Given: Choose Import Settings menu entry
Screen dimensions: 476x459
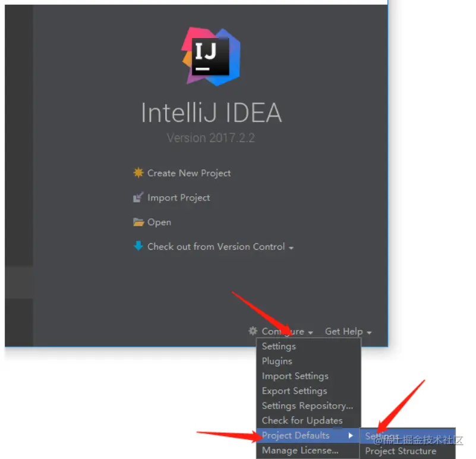Looking at the screenshot, I should [308, 376].
